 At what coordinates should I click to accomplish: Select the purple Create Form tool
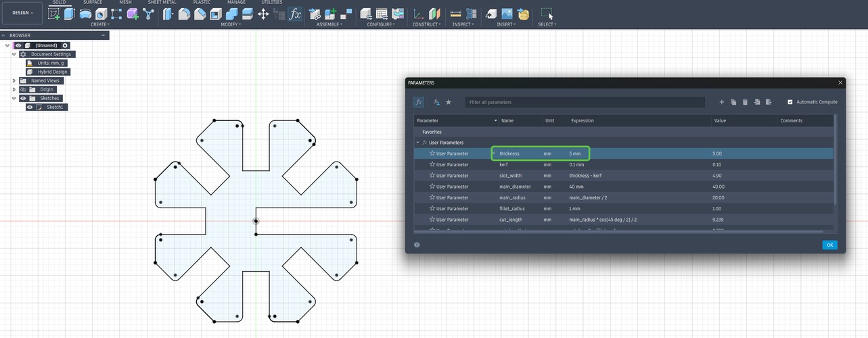(x=133, y=14)
